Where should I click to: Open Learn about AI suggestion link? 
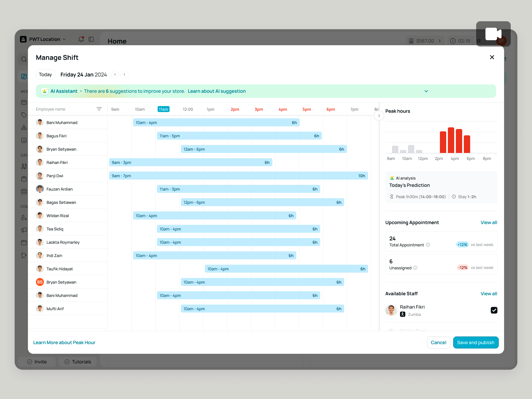click(x=217, y=91)
